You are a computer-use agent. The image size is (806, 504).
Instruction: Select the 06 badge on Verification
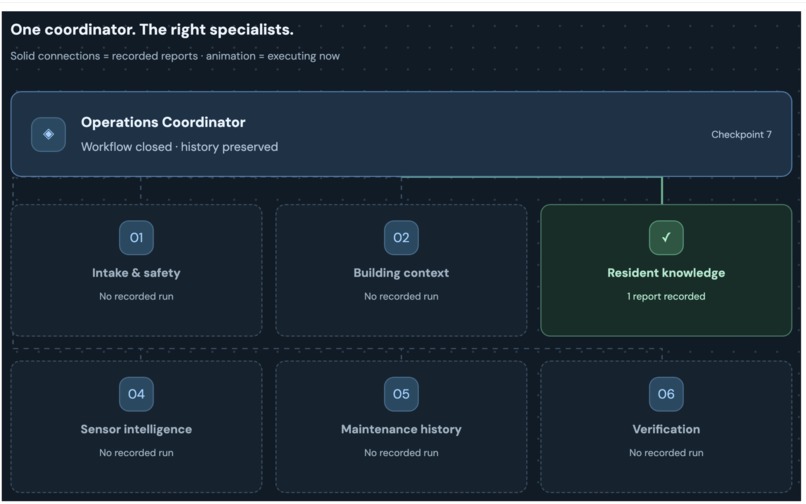666,394
